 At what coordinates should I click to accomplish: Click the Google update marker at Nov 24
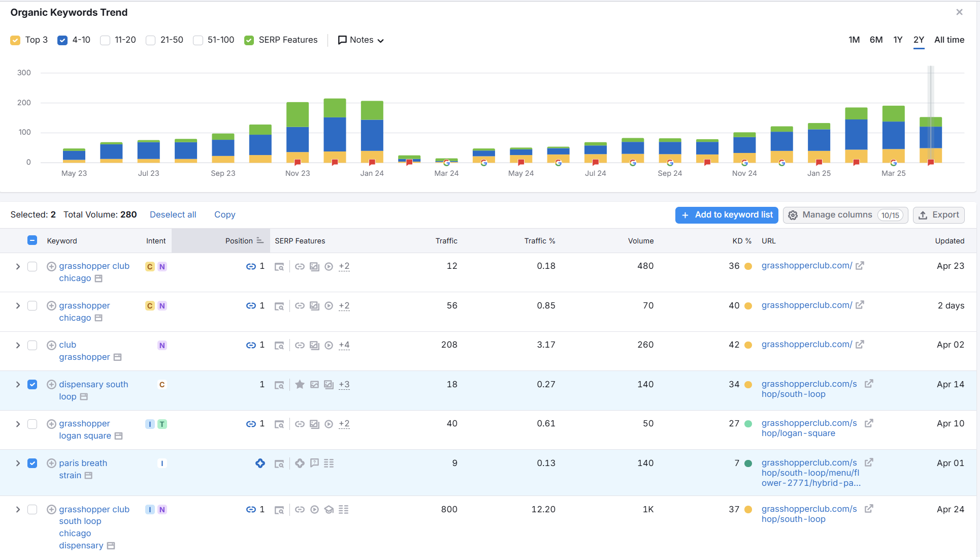[x=744, y=163]
